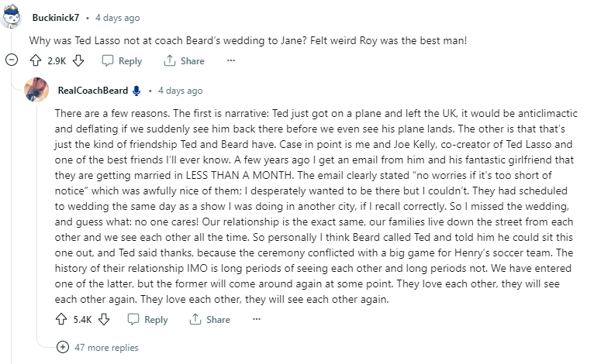Downvote RealCoachBeard's reply
594x364 pixels.
(104, 320)
